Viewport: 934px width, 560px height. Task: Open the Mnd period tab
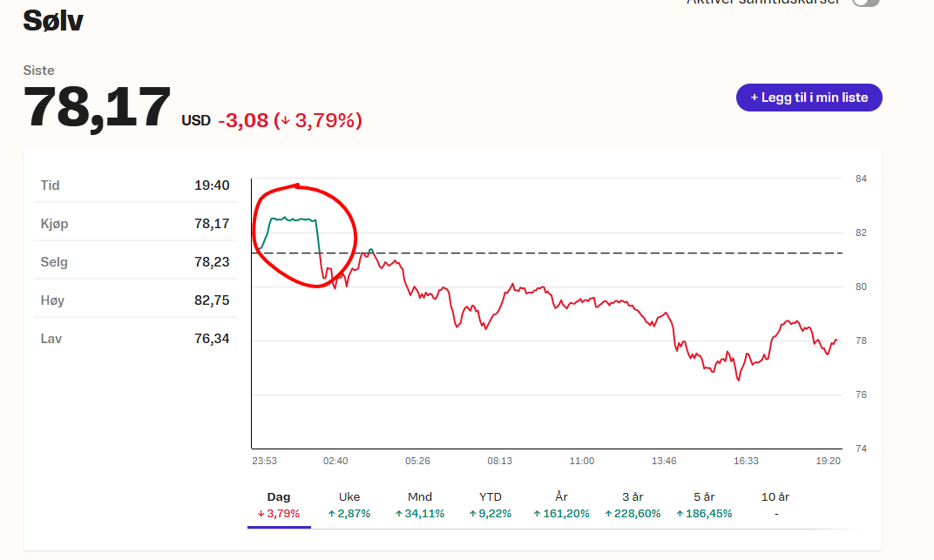pyautogui.click(x=420, y=505)
